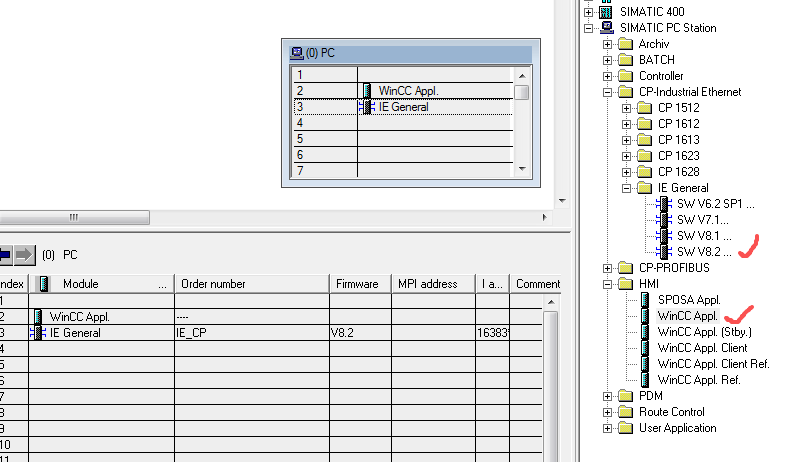Select WinCC Appl. (Stby.) in the catalog

coord(704,331)
